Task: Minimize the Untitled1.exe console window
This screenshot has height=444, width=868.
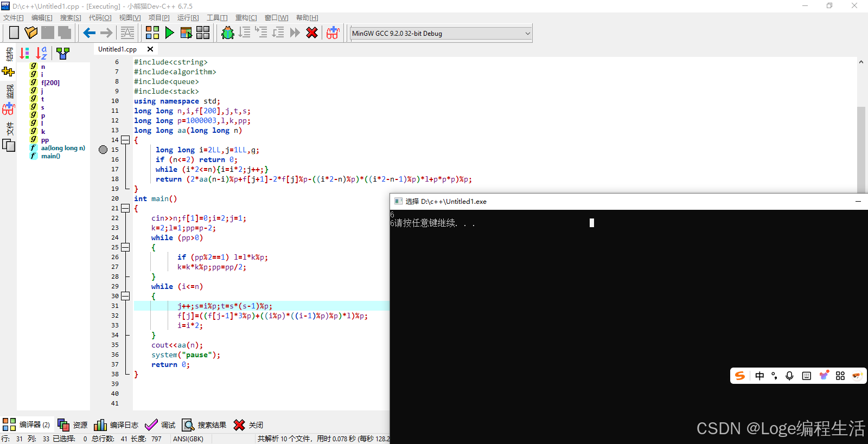Action: point(858,201)
